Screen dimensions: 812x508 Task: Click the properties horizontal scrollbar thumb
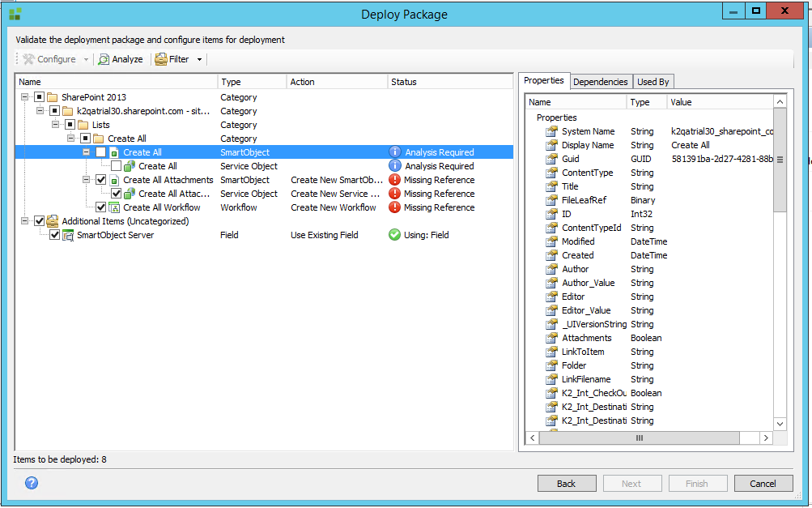click(x=638, y=438)
